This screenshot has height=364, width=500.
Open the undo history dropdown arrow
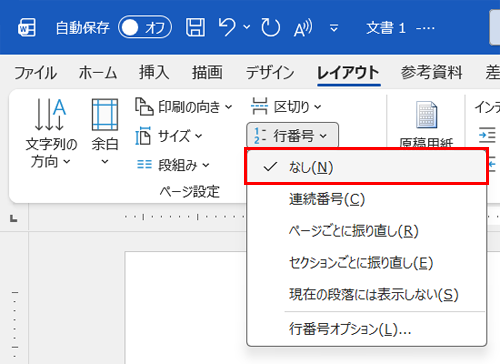pyautogui.click(x=247, y=27)
